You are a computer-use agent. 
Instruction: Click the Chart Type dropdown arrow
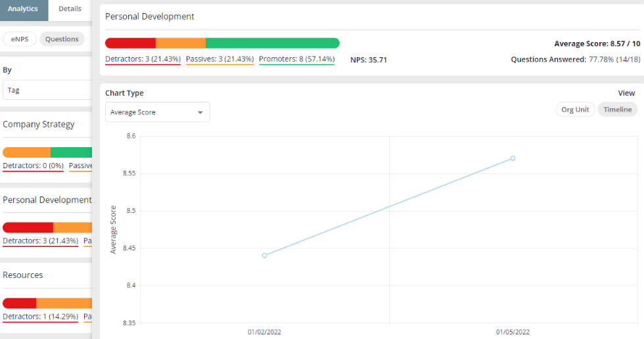tap(200, 112)
